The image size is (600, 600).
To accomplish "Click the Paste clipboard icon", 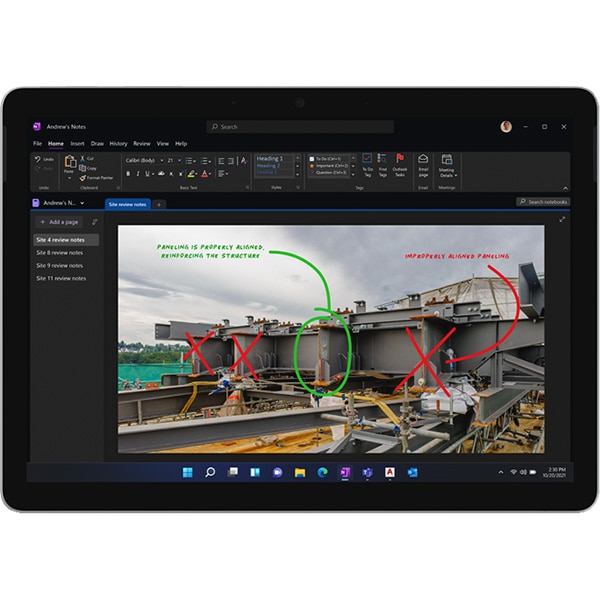I will (x=68, y=163).
